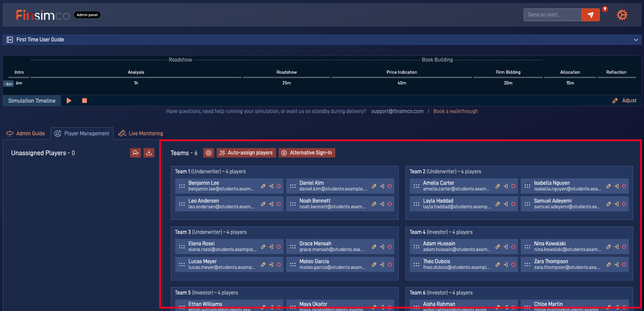
Task: Add a new unassigned player
Action: point(135,153)
